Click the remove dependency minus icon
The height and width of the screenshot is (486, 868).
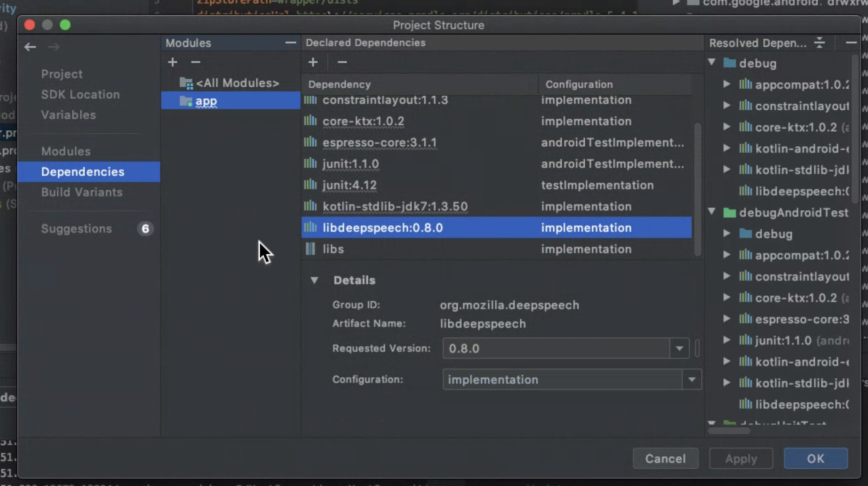coord(342,62)
